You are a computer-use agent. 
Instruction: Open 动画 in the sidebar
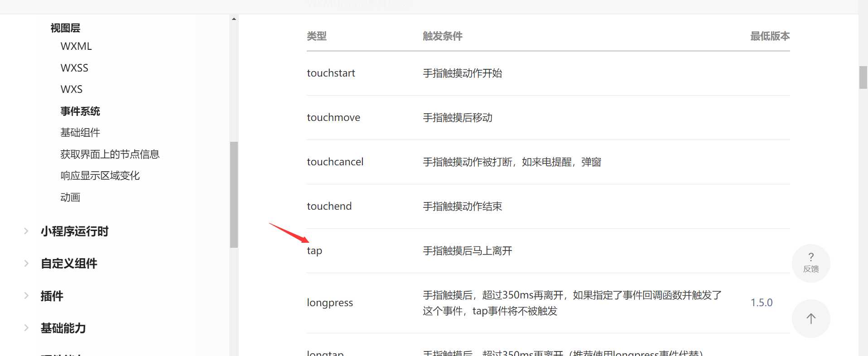pyautogui.click(x=70, y=197)
